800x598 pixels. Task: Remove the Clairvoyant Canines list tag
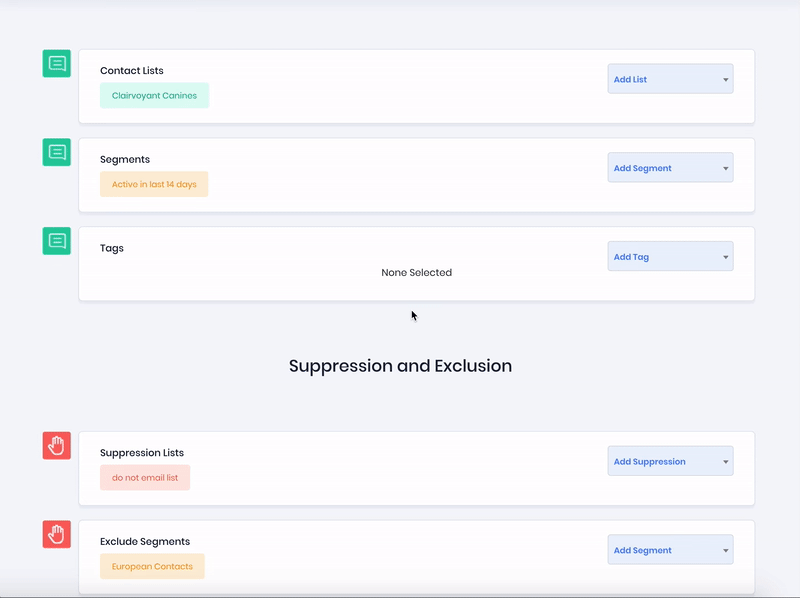pyautogui.click(x=154, y=95)
